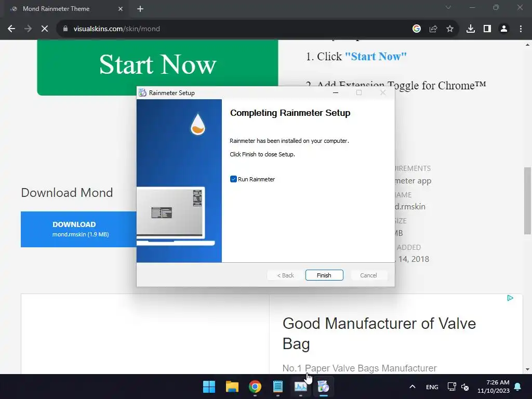This screenshot has width=532, height=399.
Task: Open the notifications bell icon
Action: tap(518, 387)
